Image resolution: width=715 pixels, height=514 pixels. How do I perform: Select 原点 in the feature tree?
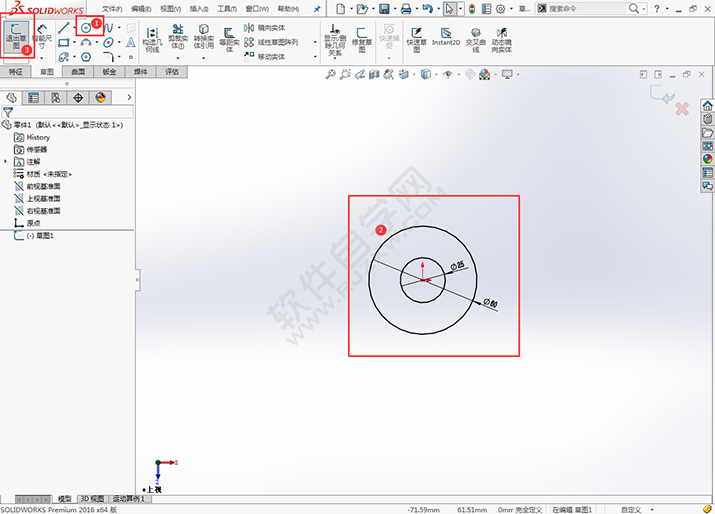(27, 223)
